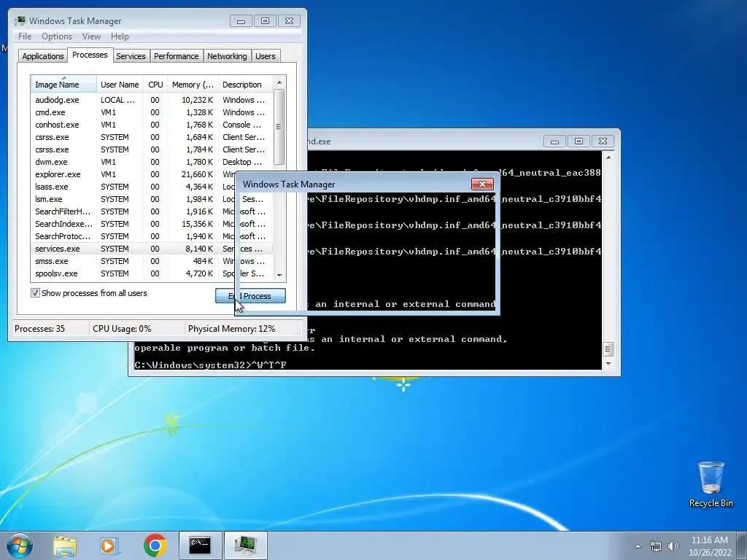747x560 pixels.
Task: Show hidden tray icons arrow
Action: pos(638,546)
